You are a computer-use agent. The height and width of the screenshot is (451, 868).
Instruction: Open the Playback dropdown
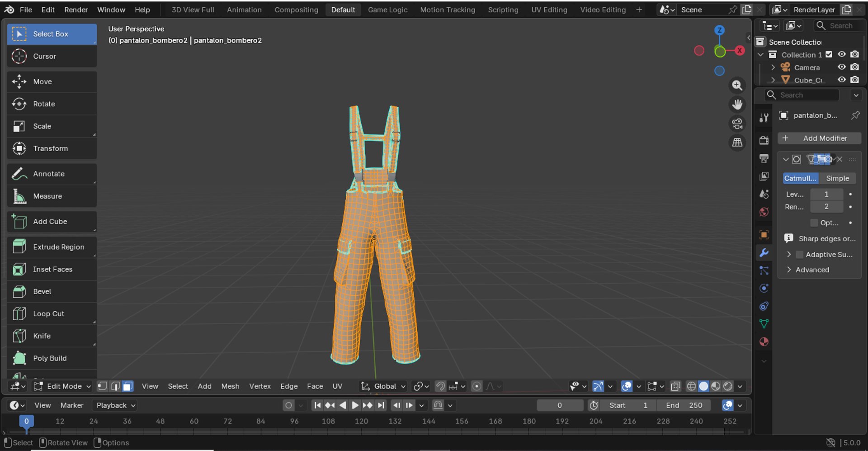pos(115,405)
